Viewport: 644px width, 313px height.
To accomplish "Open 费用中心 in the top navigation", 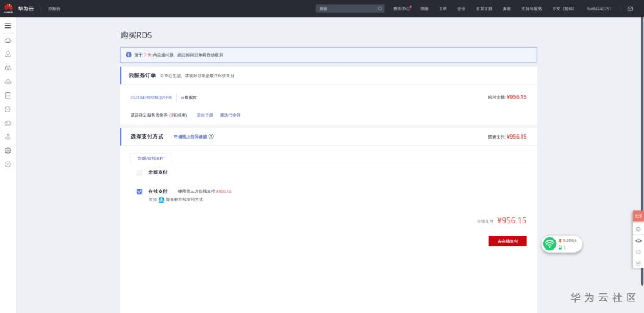I will pyautogui.click(x=402, y=9).
